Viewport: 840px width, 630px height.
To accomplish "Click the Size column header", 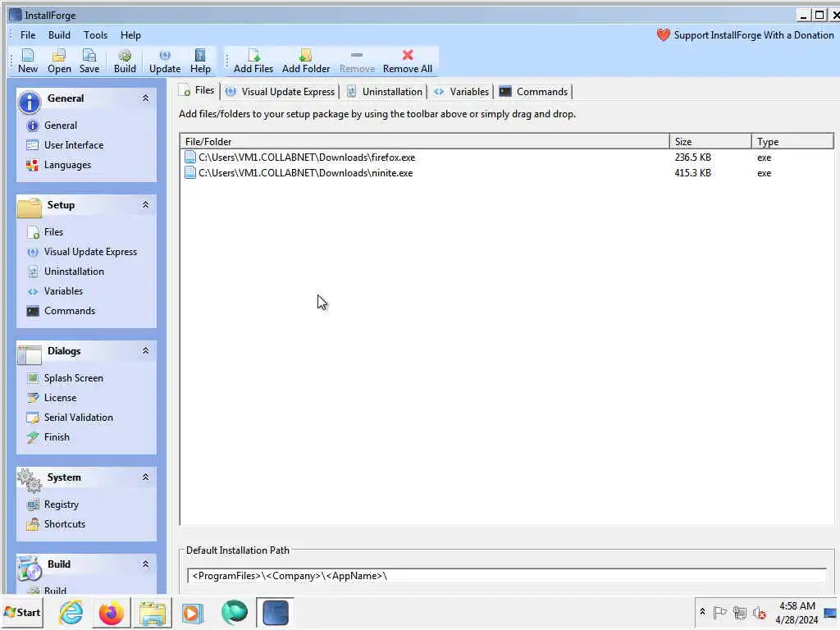I will pyautogui.click(x=710, y=142).
